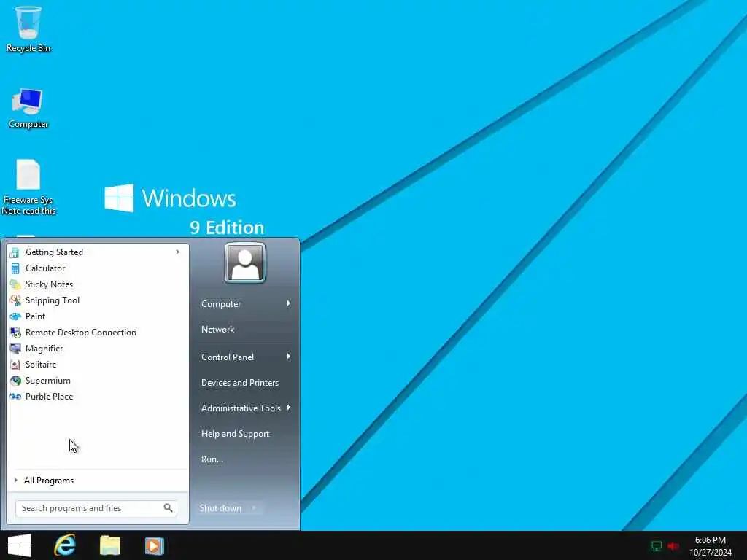Screen dimensions: 747x560
Task: Click the Magnifier icon
Action: pyautogui.click(x=15, y=349)
